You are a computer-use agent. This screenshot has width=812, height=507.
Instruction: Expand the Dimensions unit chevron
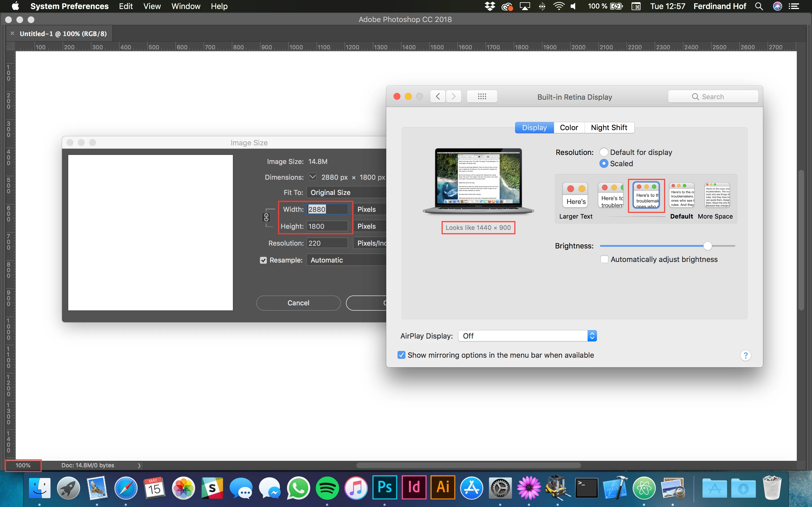point(312,177)
